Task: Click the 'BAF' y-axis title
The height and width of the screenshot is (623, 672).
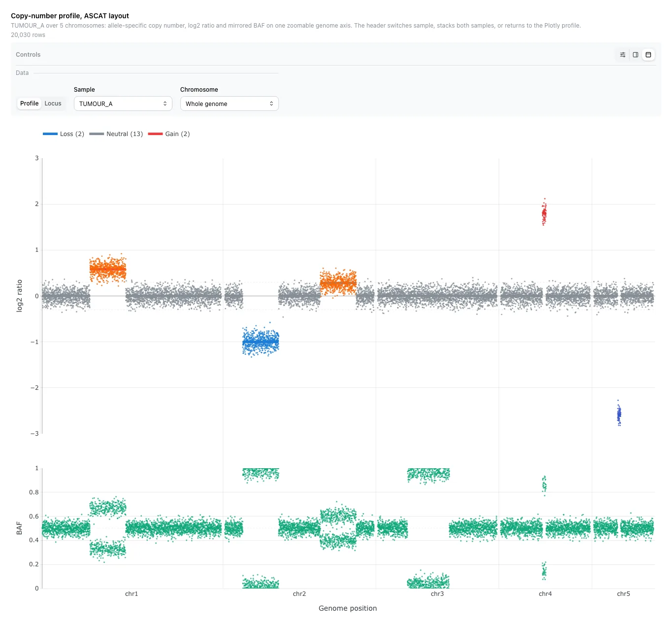Action: click(19, 528)
